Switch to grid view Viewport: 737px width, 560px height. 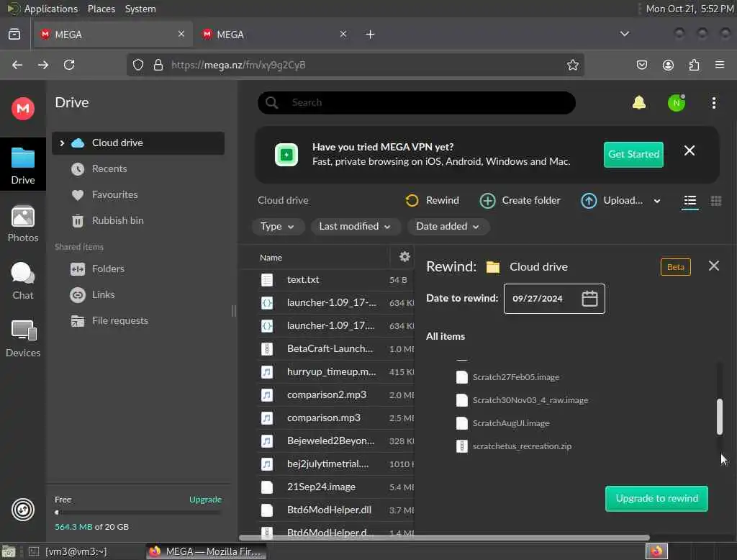pos(715,201)
